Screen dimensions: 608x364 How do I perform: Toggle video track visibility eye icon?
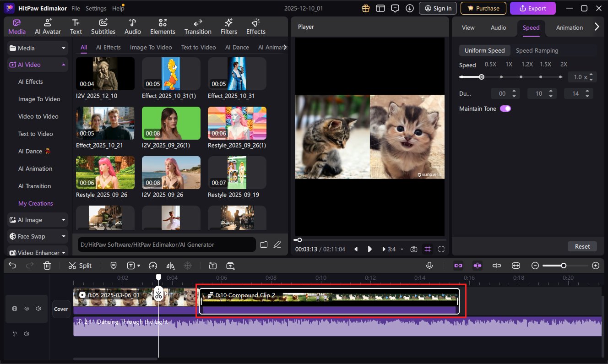[27, 309]
